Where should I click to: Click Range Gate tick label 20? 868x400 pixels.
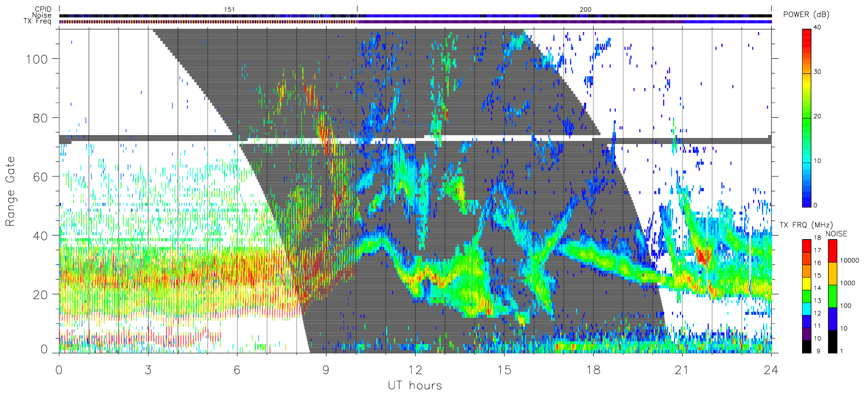[x=41, y=295]
